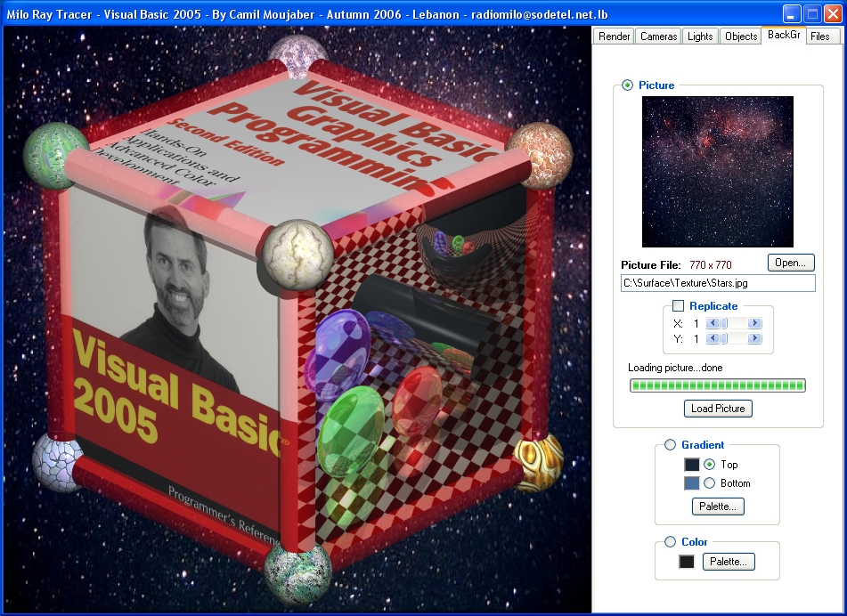This screenshot has width=847, height=616.
Task: Click the 770 x 770 picture size text
Action: 711,265
